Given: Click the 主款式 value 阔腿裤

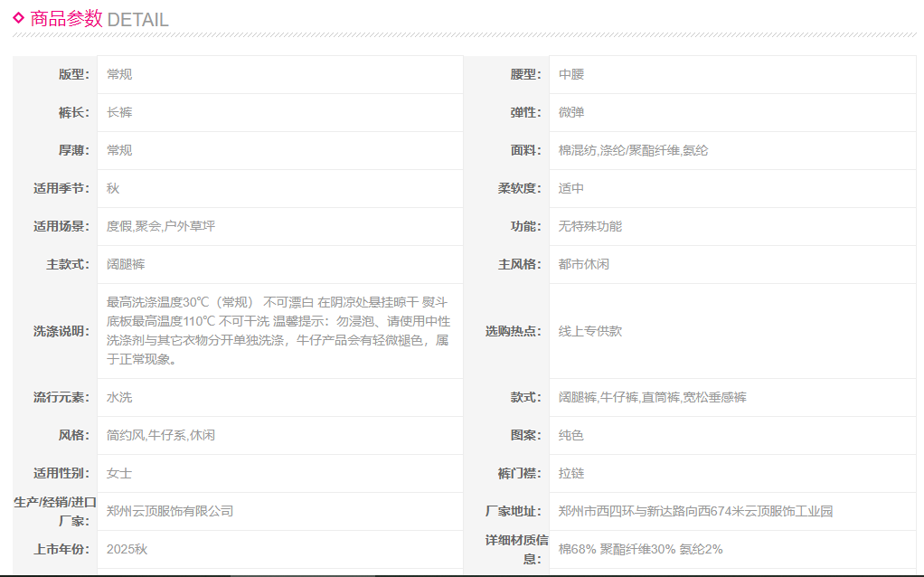Looking at the screenshot, I should [x=126, y=264].
